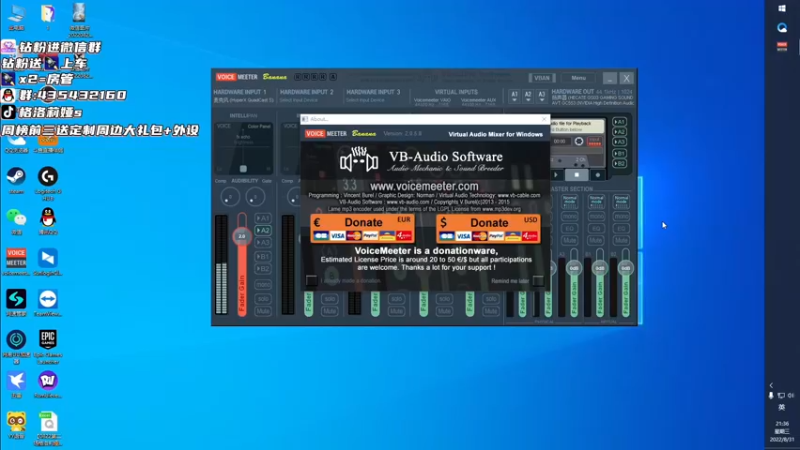Image resolution: width=800 pixels, height=450 pixels.
Task: Toggle B2 bus on hardware input 1 strip
Action: click(263, 269)
